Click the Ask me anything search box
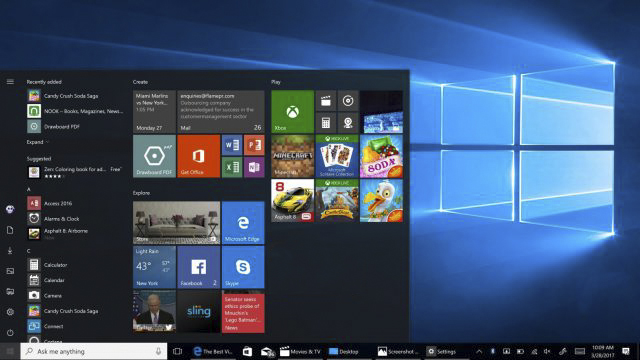Viewport: 640px width, 360px height. [94, 351]
